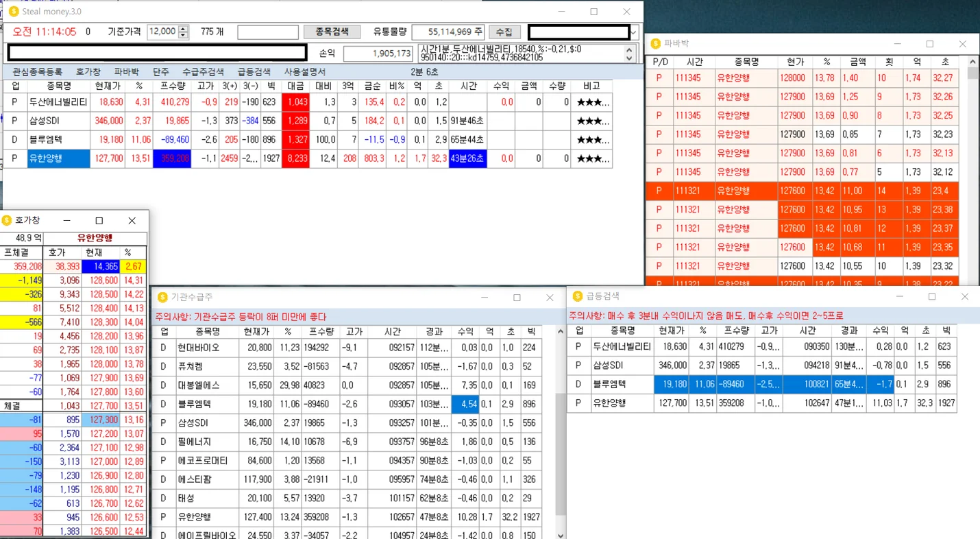Click blue 프수량 cell of 유한양행 in main table
This screenshot has height=539, width=980.
tap(173, 158)
